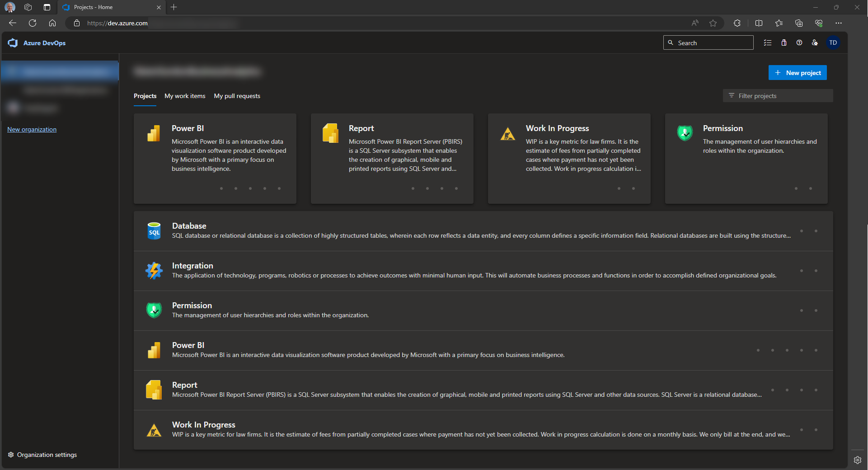The width and height of the screenshot is (868, 470).
Task: Click the Integration row lightning icon
Action: coord(154,271)
